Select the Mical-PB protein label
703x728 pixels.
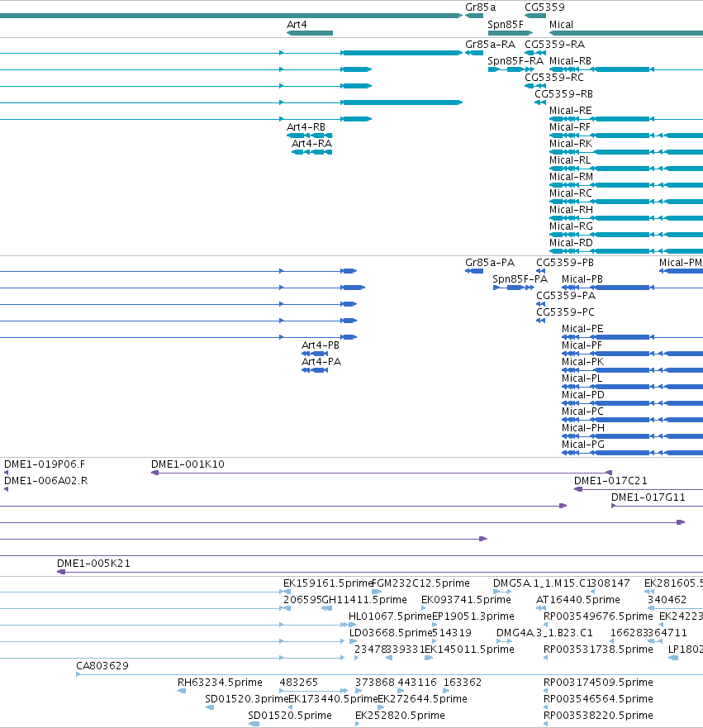582,279
